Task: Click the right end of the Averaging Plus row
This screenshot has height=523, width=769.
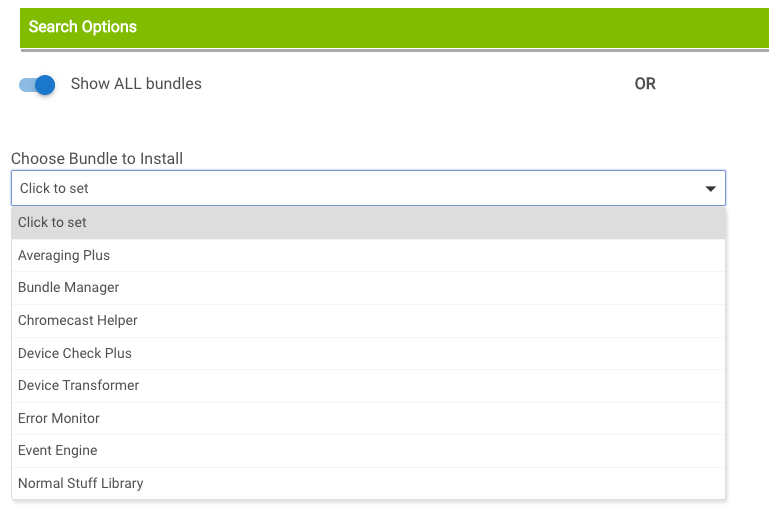Action: click(690, 255)
